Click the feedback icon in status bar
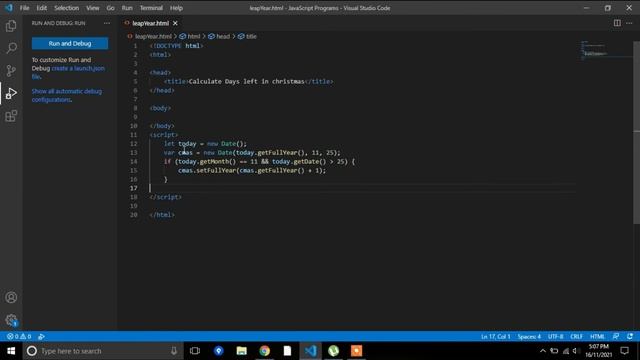The image size is (640, 360). coord(616,336)
